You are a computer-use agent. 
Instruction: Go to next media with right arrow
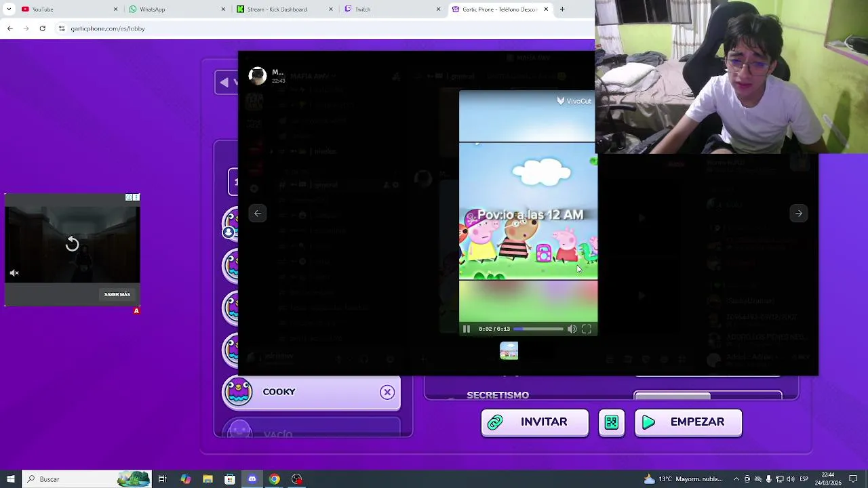tap(799, 213)
